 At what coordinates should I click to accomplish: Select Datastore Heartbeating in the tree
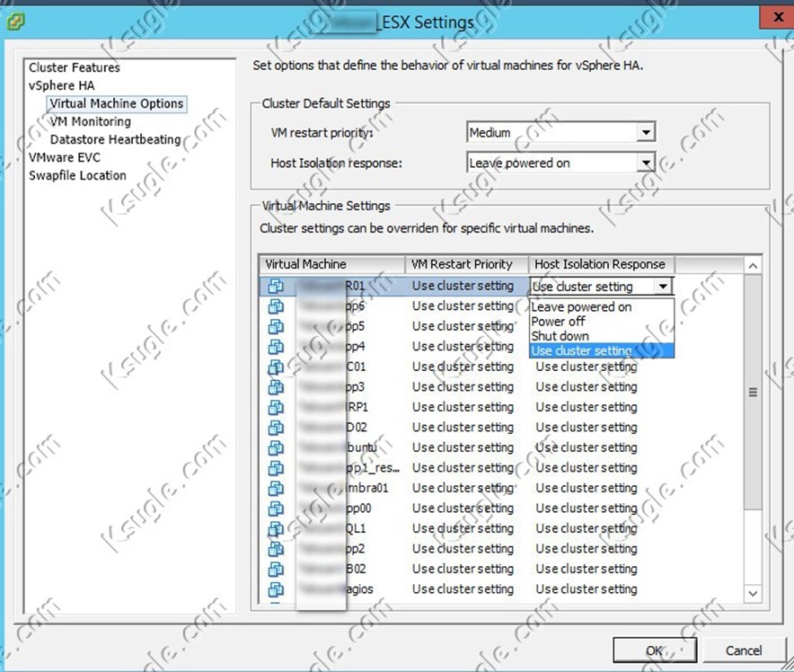click(116, 139)
